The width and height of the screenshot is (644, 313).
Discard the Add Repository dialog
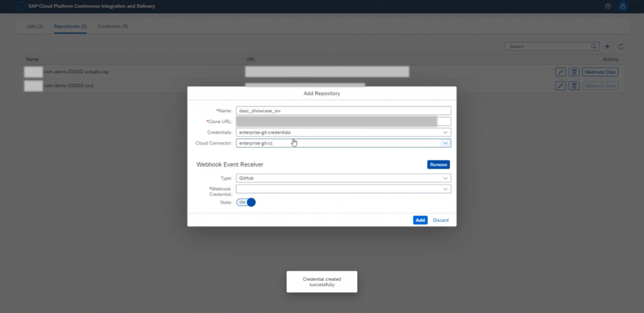pyautogui.click(x=441, y=220)
